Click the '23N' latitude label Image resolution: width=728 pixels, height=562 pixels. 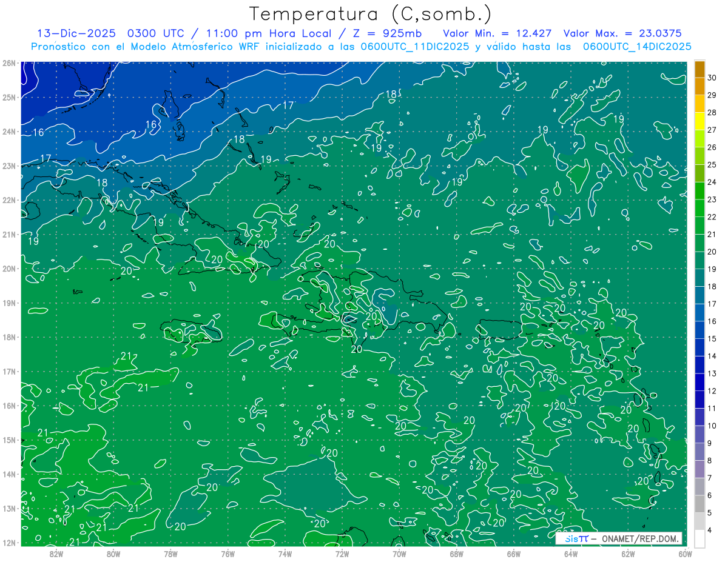8,166
